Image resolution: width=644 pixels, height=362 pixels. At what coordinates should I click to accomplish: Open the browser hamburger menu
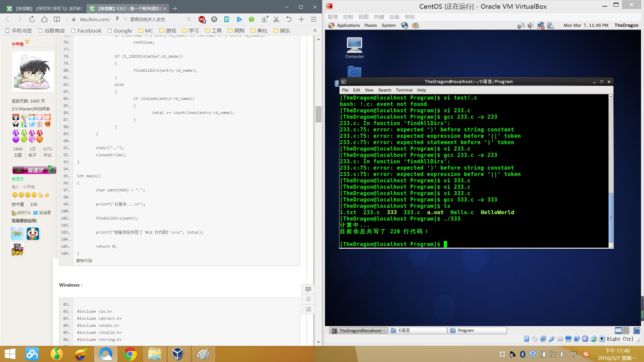(x=314, y=19)
